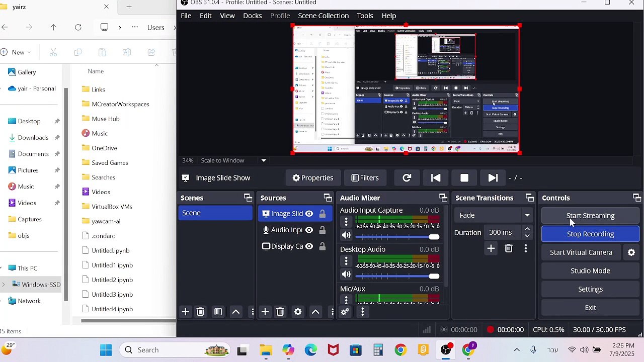The width and height of the screenshot is (644, 362).
Task: Open advanced audio properties gear icon
Action: 345,312
